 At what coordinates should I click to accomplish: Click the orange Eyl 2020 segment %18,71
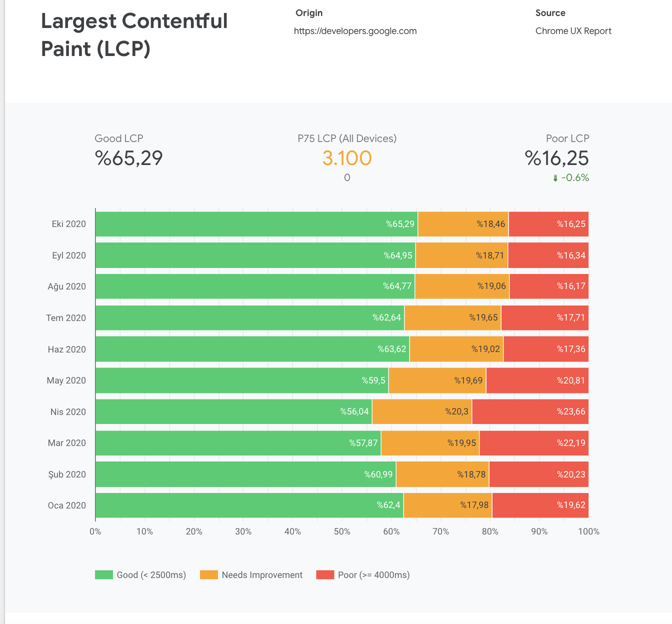click(x=462, y=255)
